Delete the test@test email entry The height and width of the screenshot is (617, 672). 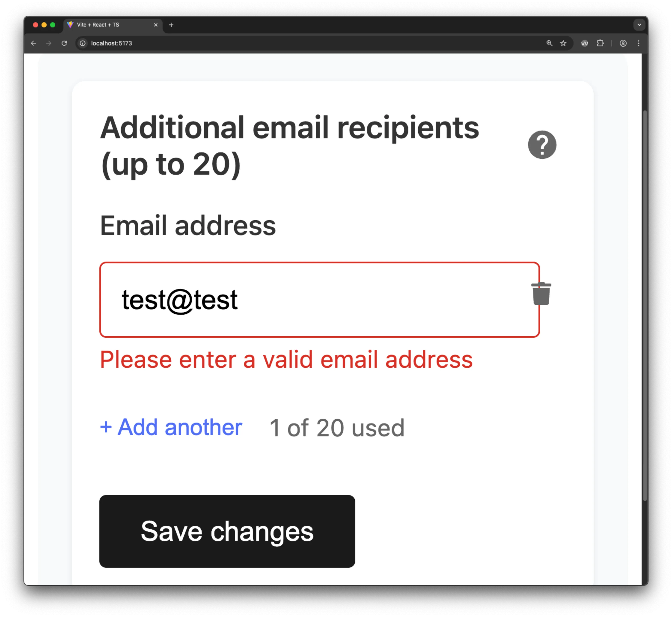[x=541, y=294]
